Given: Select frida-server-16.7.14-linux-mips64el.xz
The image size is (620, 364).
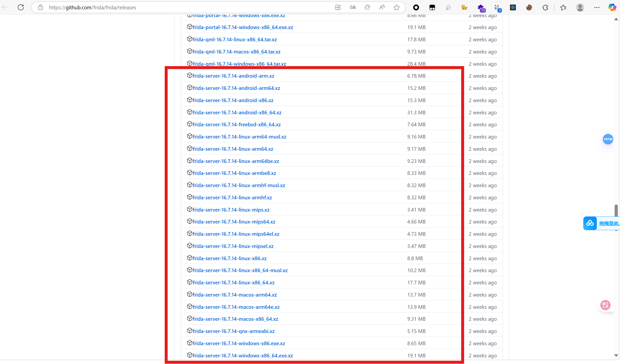Looking at the screenshot, I should tap(236, 234).
